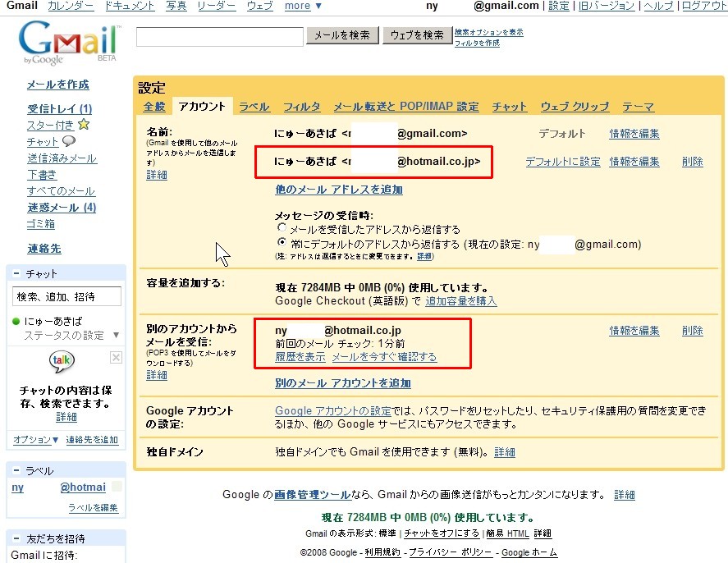Click 履歴を表示 link
728x563 pixels.
[300, 357]
